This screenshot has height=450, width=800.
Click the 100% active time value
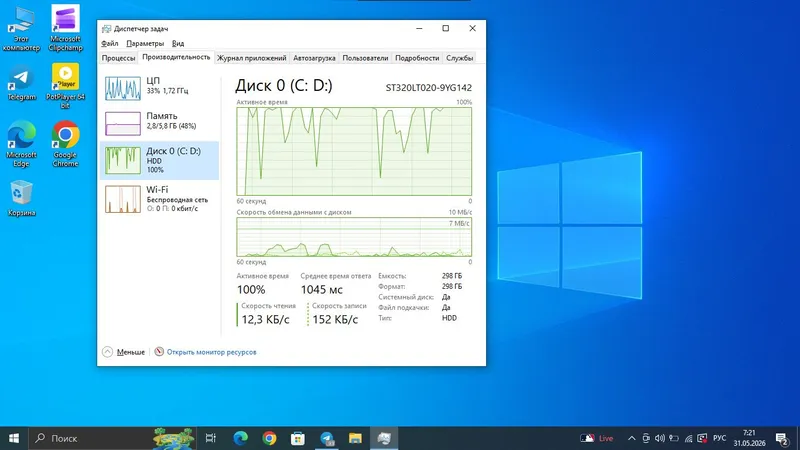click(x=251, y=290)
